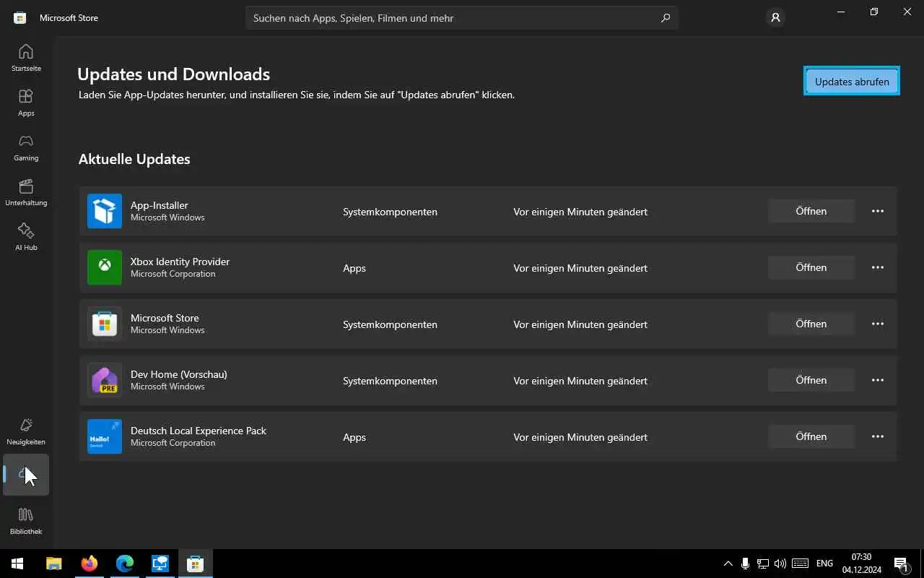Show hidden tray icons chevron
The height and width of the screenshot is (578, 924).
(728, 564)
